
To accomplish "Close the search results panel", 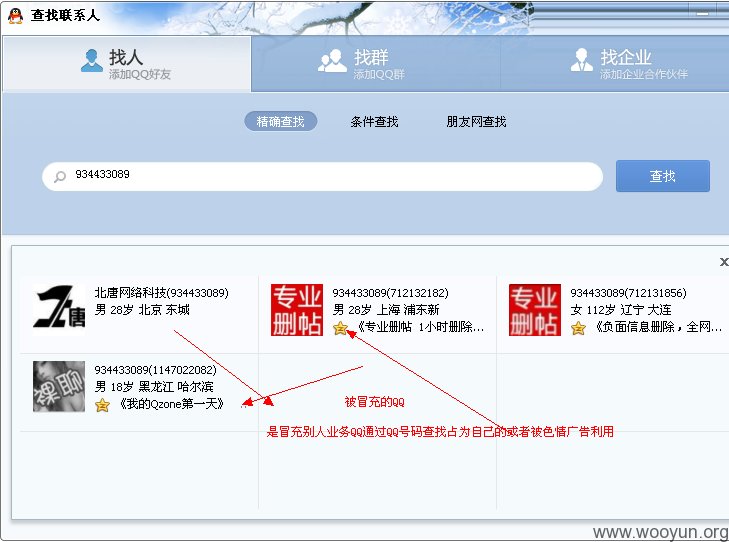I will pyautogui.click(x=724, y=262).
